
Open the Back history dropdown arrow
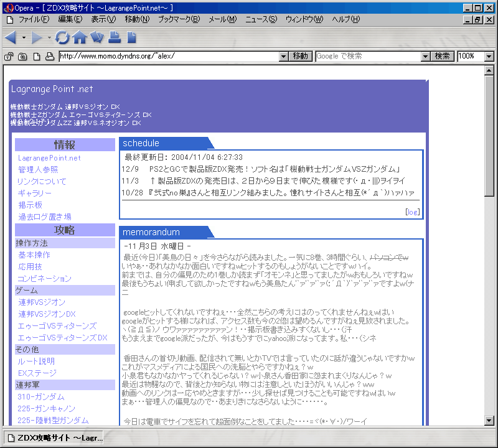click(24, 37)
